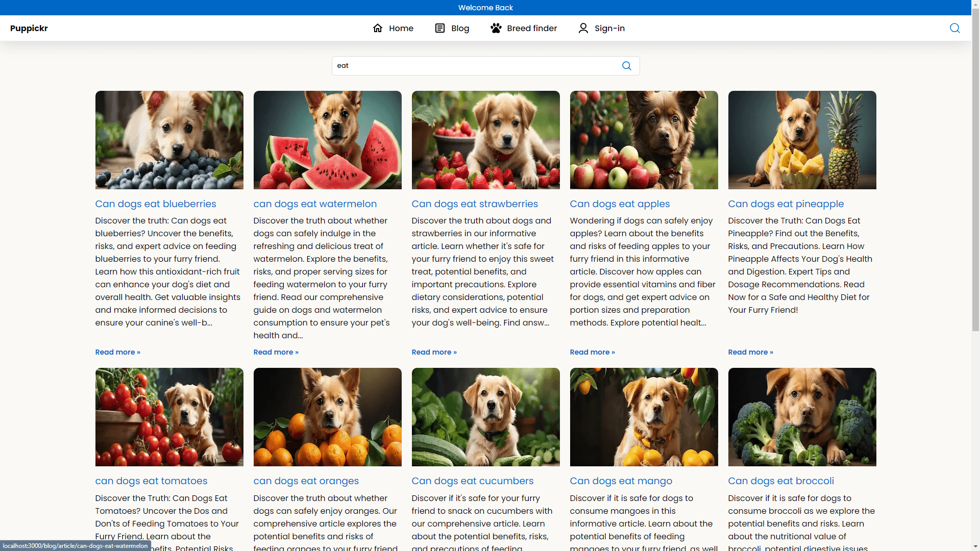Click the Breed finder paw icon
This screenshot has width=980, height=551.
pyautogui.click(x=496, y=28)
